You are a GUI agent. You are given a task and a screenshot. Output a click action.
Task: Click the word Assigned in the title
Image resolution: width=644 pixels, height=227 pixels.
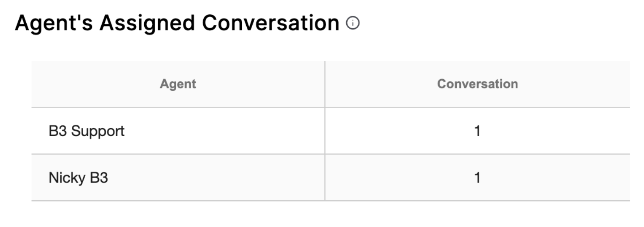click(x=147, y=23)
